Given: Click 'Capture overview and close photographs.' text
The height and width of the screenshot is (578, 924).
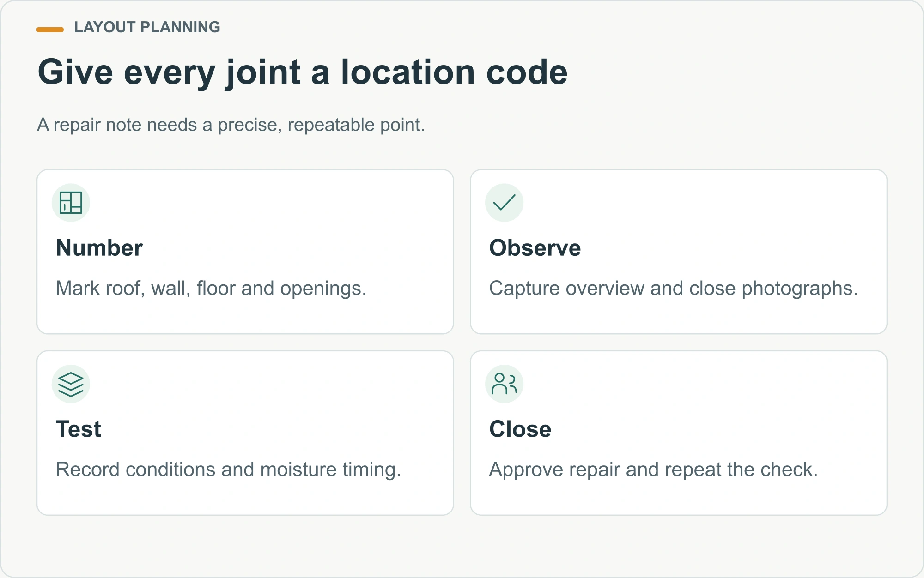Looking at the screenshot, I should 674,289.
